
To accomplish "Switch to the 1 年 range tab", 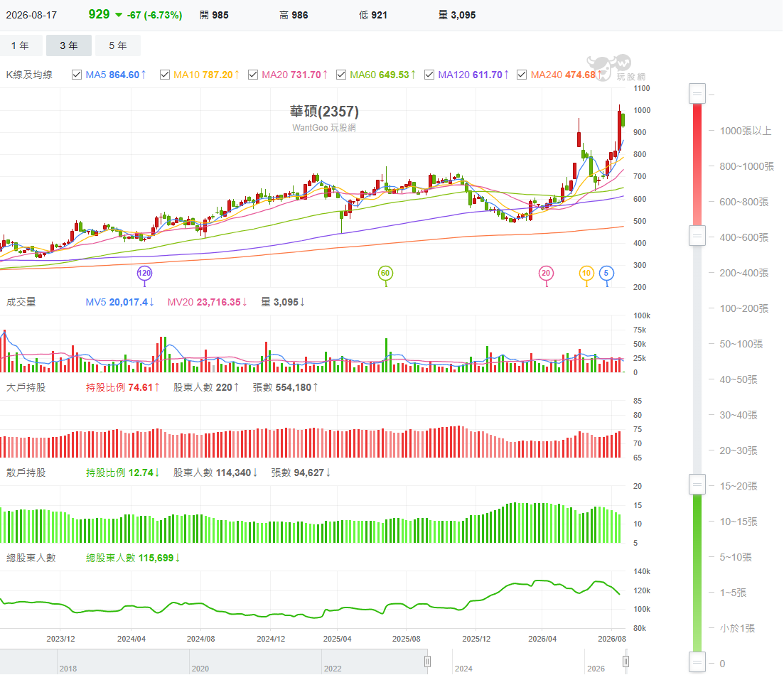I will pos(21,45).
